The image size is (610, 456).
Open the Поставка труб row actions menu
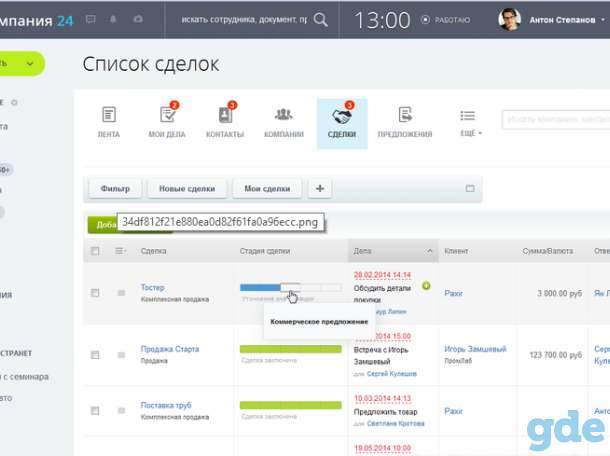121,410
